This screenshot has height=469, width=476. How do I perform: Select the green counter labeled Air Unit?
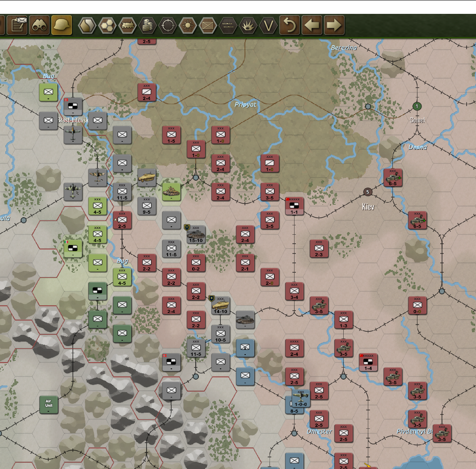(49, 405)
